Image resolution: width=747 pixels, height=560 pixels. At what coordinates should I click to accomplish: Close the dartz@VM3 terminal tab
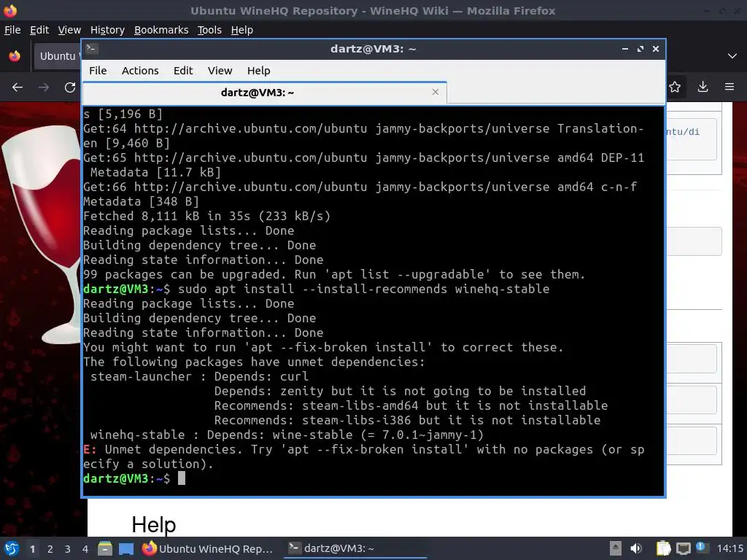pos(435,92)
